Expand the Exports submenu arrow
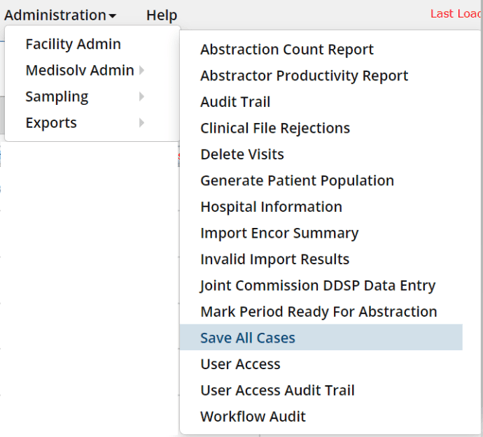This screenshot has height=437, width=483. coord(142,123)
